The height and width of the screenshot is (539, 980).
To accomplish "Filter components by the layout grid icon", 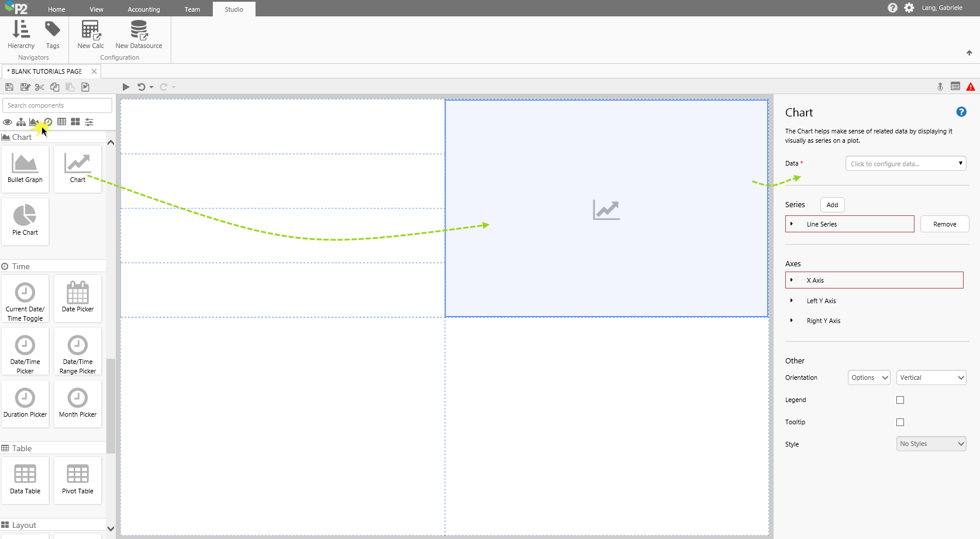I will click(x=75, y=122).
